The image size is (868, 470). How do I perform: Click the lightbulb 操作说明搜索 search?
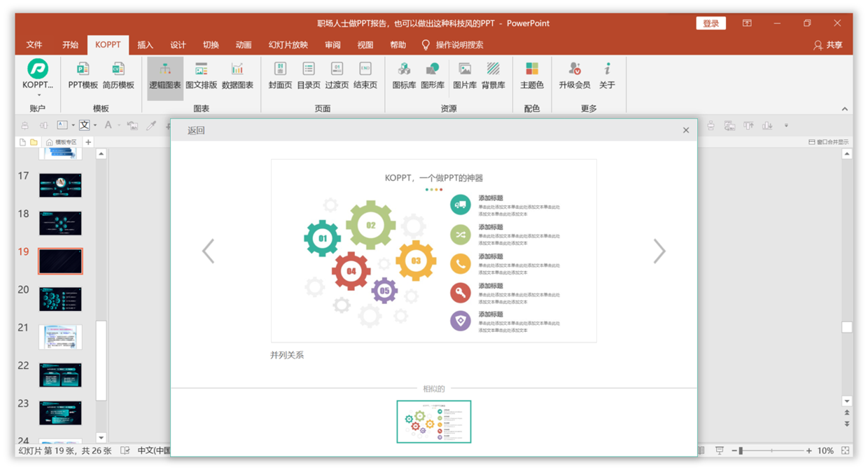[x=452, y=45]
